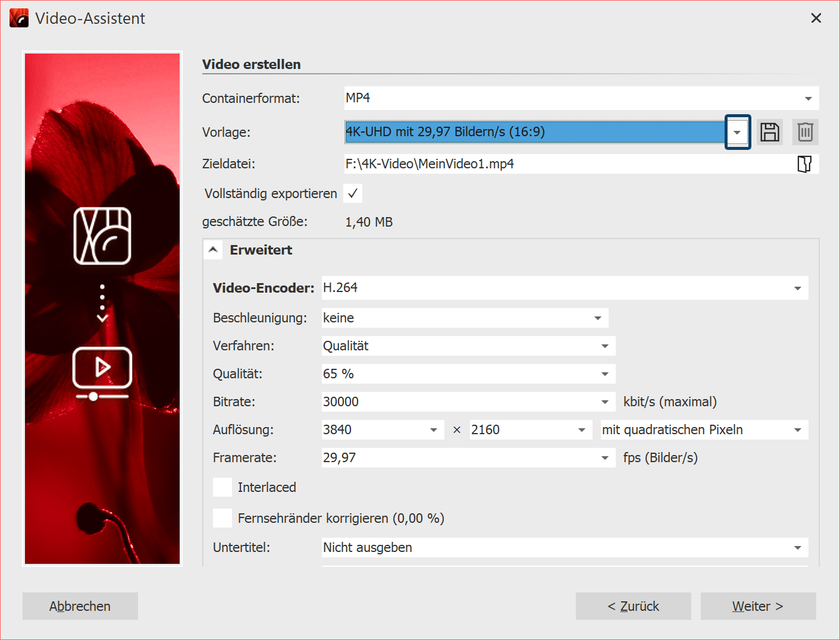Browse for the Zieldatei output file

805,164
